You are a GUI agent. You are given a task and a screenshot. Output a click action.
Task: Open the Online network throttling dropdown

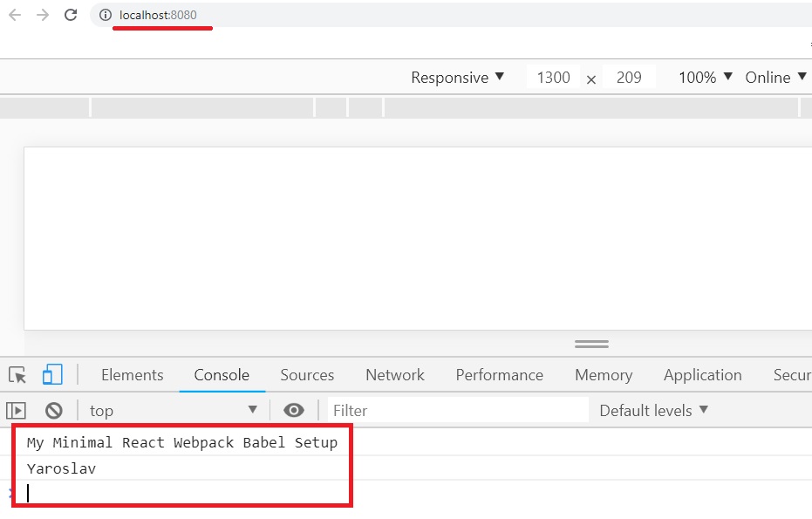click(x=774, y=78)
